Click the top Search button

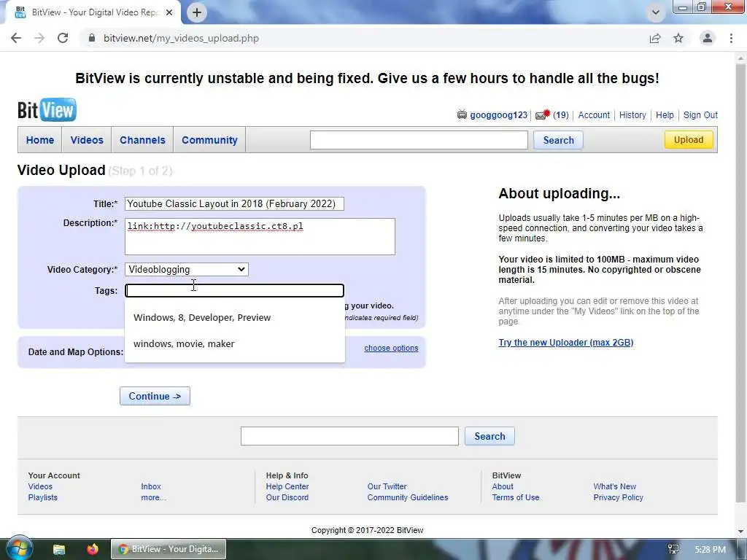[x=558, y=140]
